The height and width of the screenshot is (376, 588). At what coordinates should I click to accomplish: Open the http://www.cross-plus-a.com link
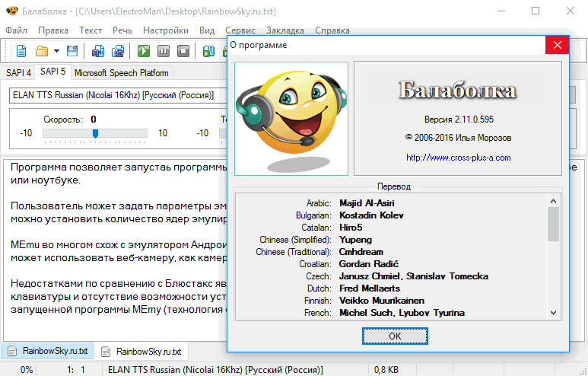458,158
